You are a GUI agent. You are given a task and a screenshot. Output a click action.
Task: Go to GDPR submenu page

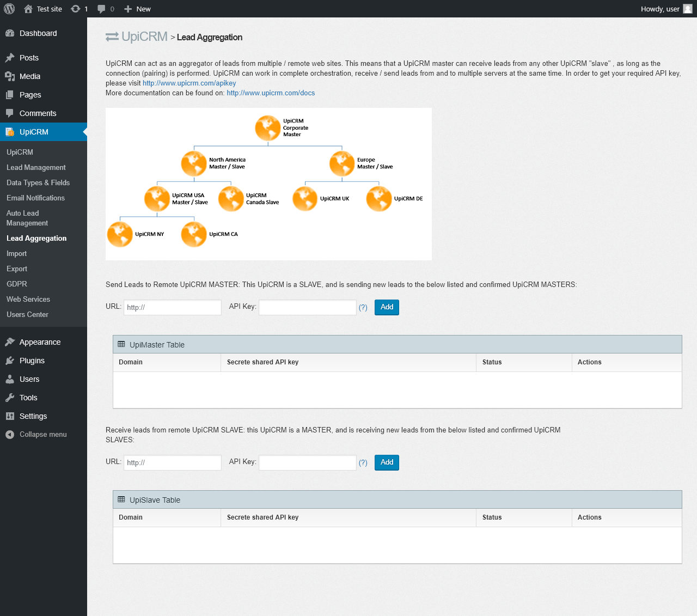(17, 284)
